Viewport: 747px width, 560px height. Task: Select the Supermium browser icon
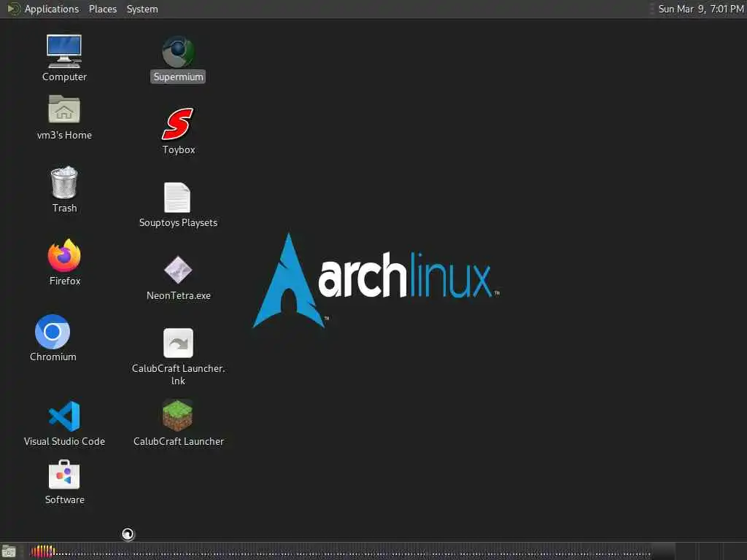178,52
